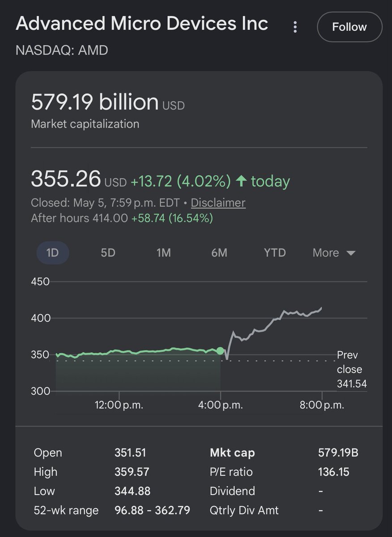Switch chart to the 1M range

tap(164, 253)
